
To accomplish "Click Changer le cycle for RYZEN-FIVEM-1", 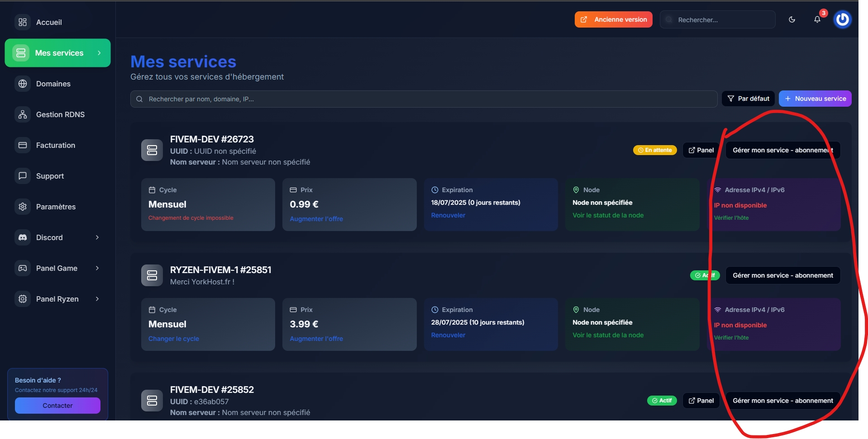I will [174, 339].
